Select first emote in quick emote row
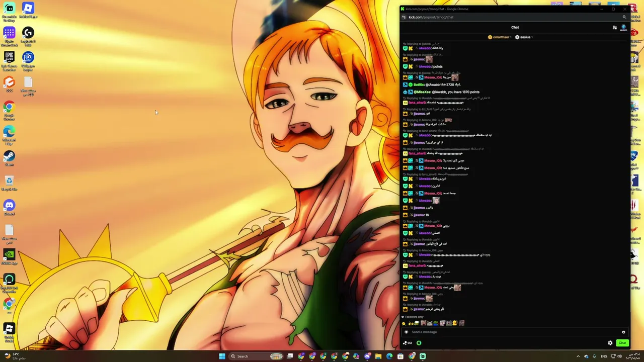 [x=404, y=323]
